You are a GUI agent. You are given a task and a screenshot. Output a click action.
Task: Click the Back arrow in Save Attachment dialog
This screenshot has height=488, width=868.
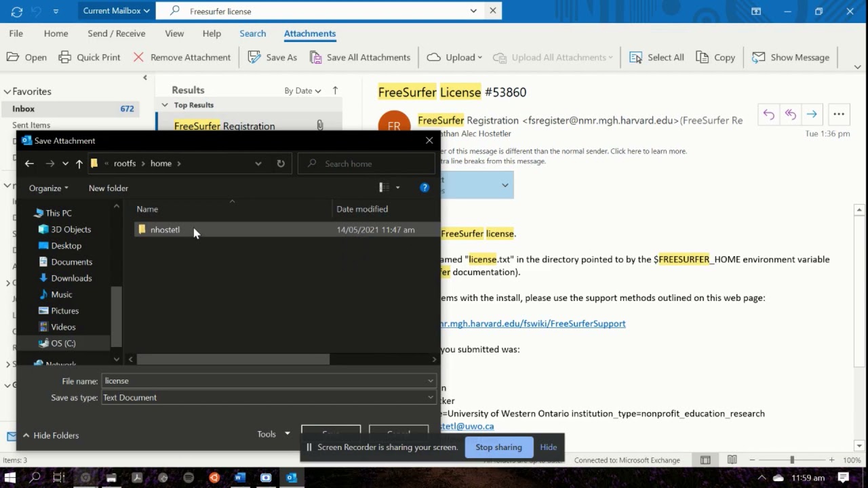pos(29,163)
